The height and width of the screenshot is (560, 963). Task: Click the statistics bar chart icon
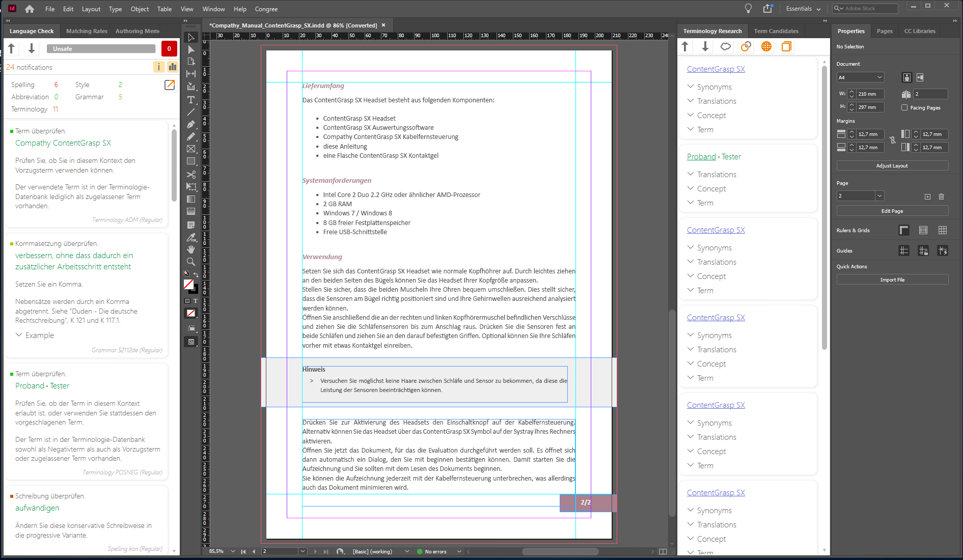[x=173, y=67]
